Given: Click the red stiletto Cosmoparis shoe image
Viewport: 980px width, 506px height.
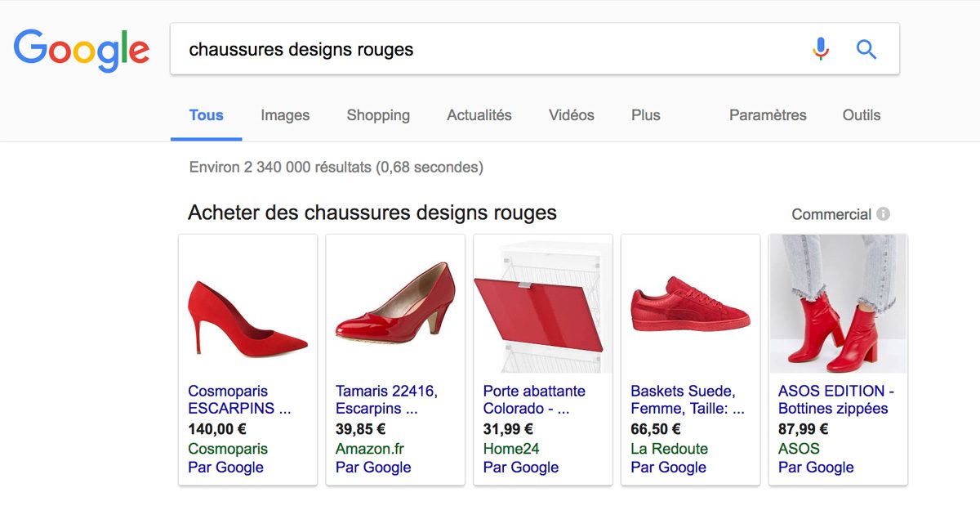Looking at the screenshot, I should (x=247, y=316).
